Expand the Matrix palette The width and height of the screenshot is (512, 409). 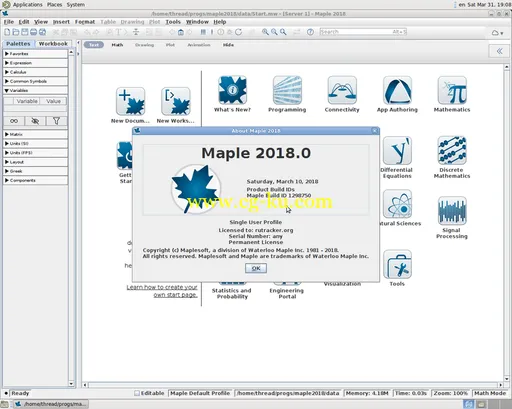(x=35, y=134)
